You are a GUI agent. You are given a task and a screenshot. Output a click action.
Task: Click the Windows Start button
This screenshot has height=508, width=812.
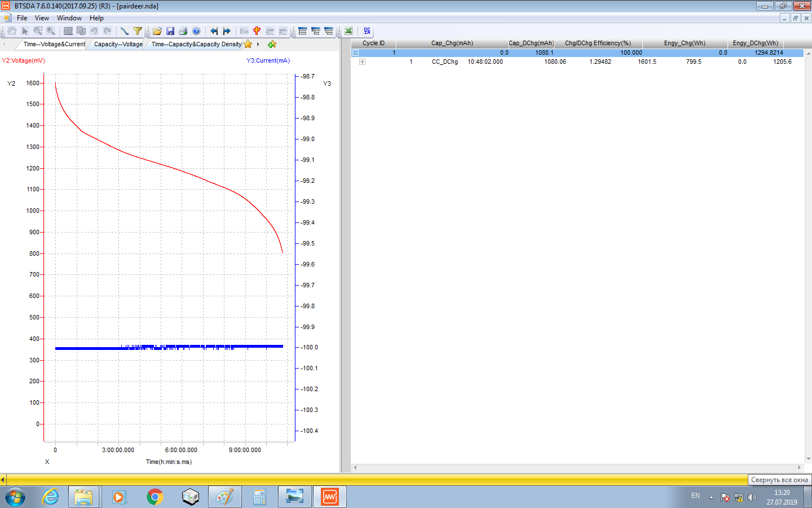pyautogui.click(x=15, y=497)
